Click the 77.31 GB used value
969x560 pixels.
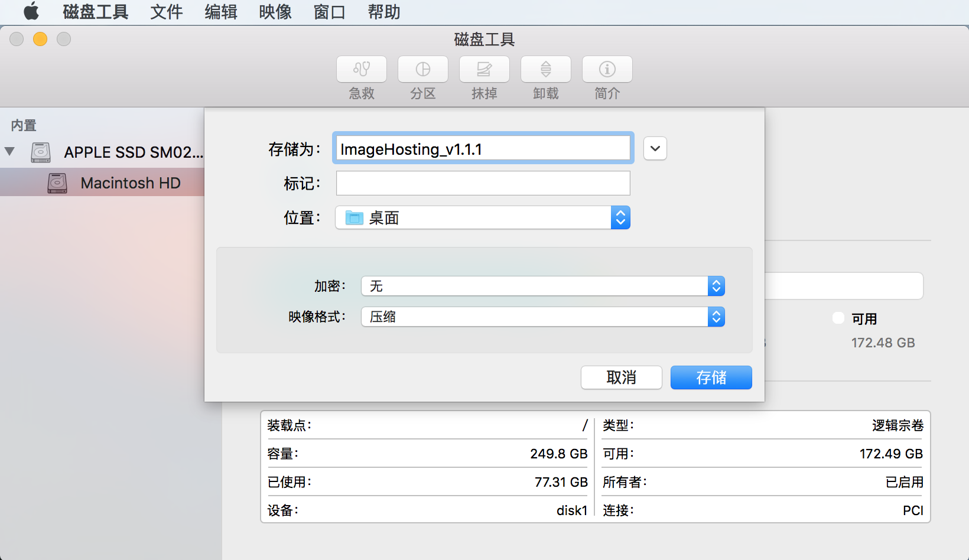(561, 482)
